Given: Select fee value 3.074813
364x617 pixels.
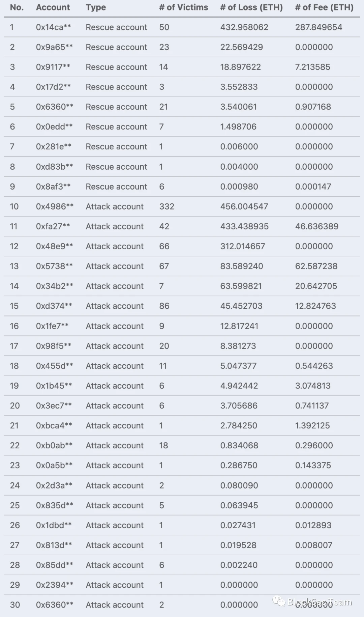Looking at the screenshot, I should click(313, 386).
